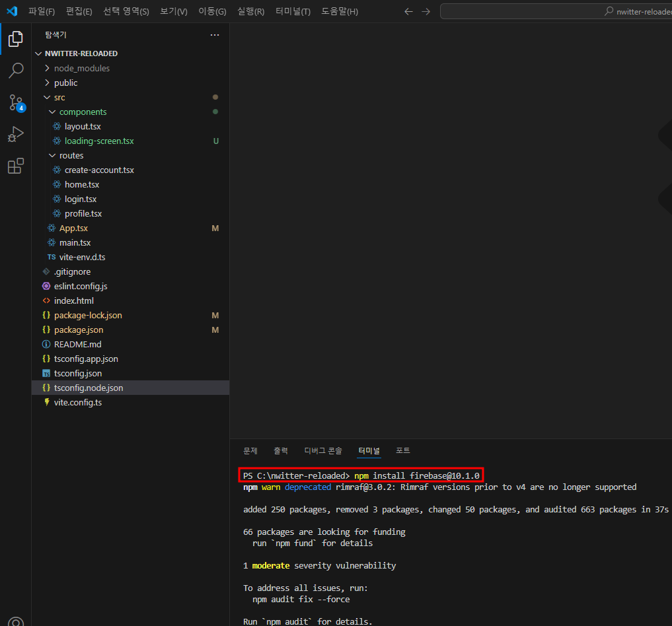Switch to the 터미널 panel tab
This screenshot has width=672, height=626.
click(x=369, y=451)
